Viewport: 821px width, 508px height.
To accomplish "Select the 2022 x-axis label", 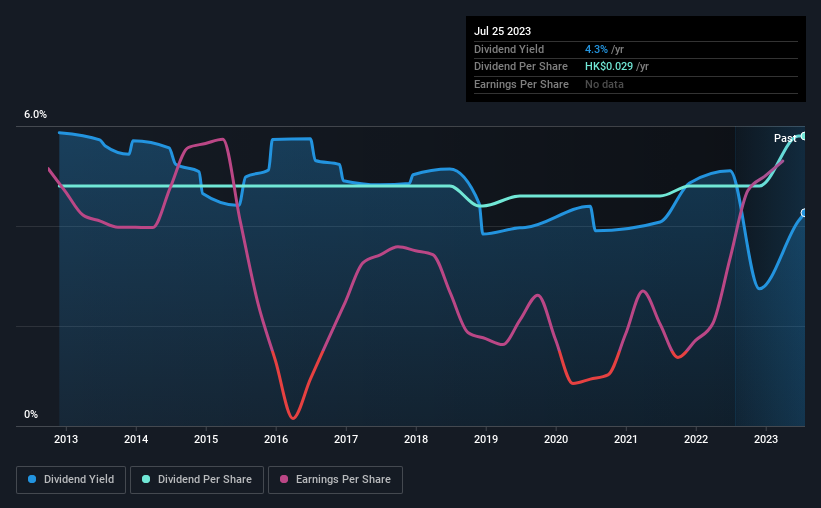I will click(x=696, y=439).
